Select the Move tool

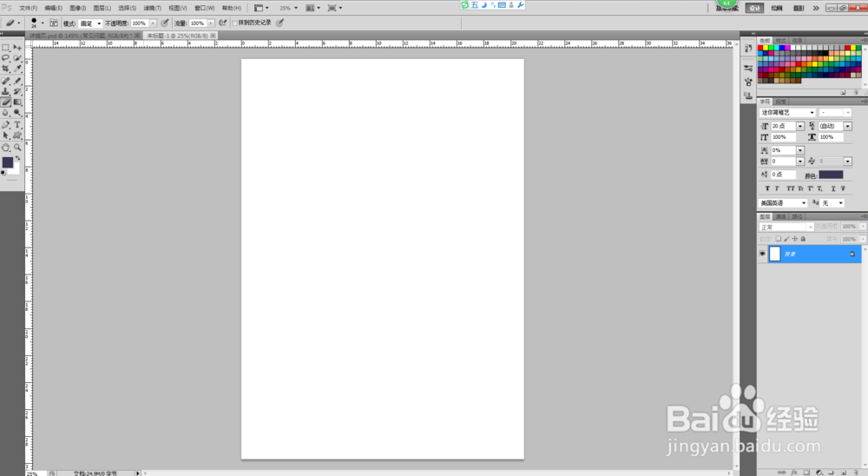17,47
